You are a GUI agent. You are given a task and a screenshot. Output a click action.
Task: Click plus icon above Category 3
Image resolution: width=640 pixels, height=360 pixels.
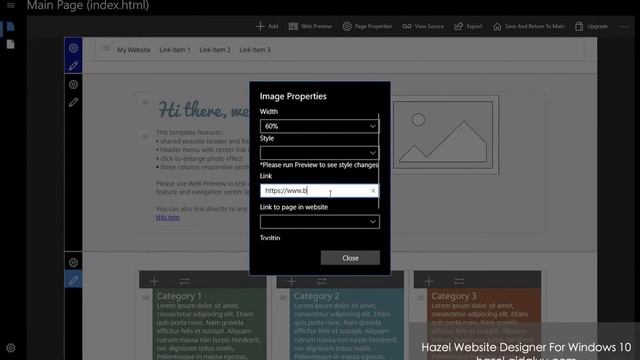[429, 281]
